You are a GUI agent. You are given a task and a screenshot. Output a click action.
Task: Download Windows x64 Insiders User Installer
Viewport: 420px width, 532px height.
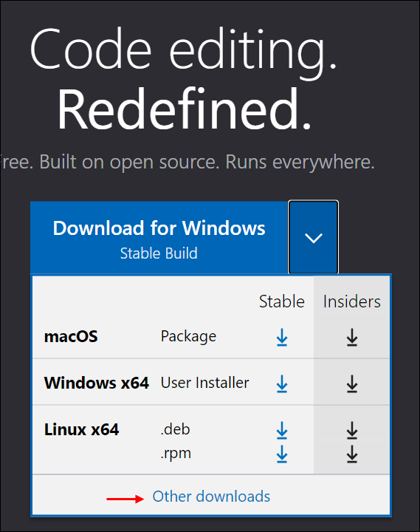pos(352,384)
